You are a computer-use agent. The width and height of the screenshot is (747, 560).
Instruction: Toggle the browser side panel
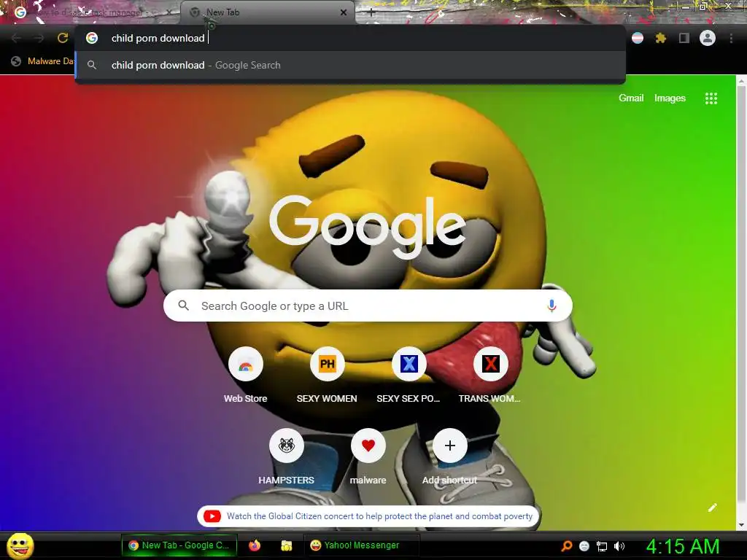coord(684,38)
